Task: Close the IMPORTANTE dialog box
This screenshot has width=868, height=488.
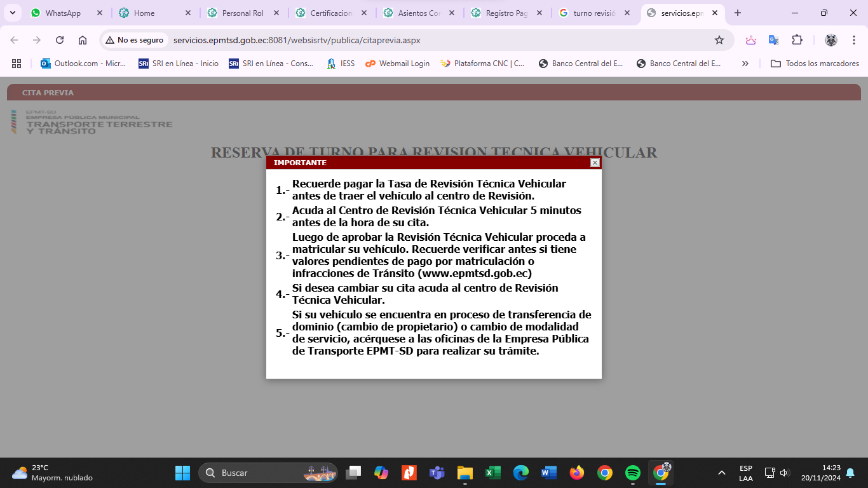Action: (595, 163)
